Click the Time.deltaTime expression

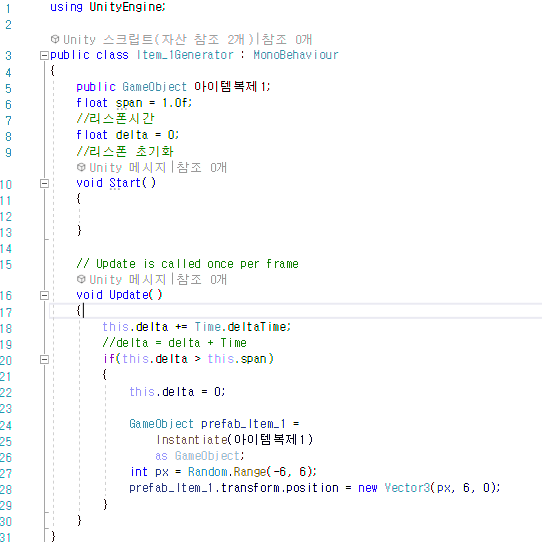click(241, 327)
